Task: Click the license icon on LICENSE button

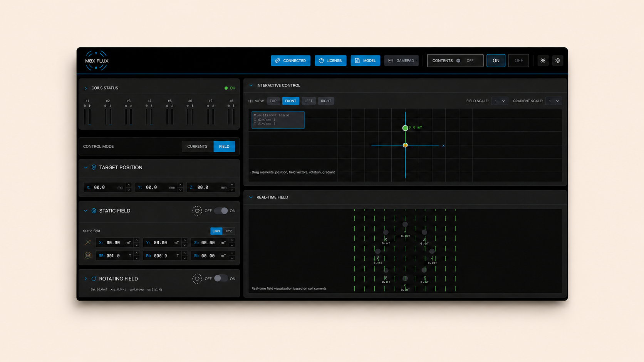Action: point(321,61)
